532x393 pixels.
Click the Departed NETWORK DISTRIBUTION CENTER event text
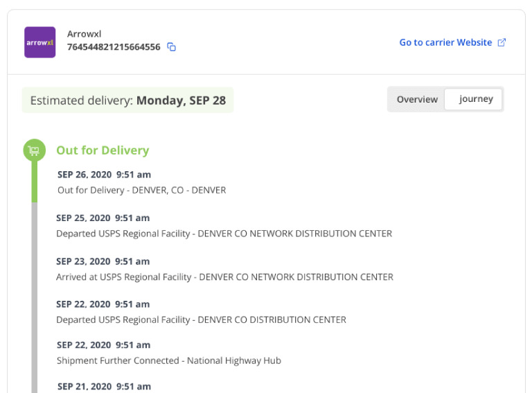pyautogui.click(x=224, y=234)
